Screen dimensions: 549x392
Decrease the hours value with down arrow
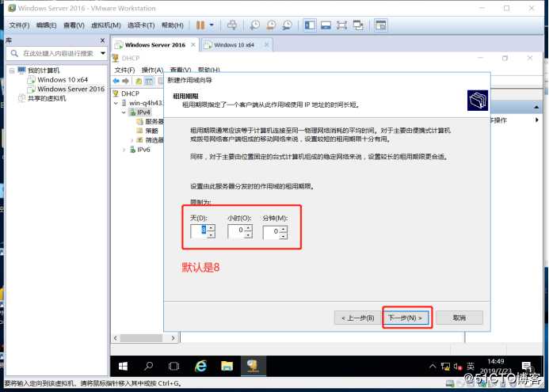tap(248, 235)
